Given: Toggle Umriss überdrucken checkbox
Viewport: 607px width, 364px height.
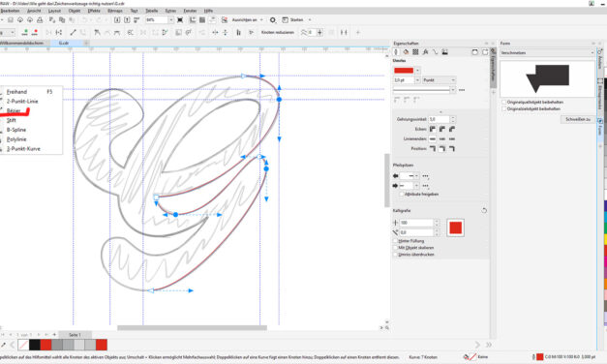Looking at the screenshot, I should pyautogui.click(x=395, y=255).
